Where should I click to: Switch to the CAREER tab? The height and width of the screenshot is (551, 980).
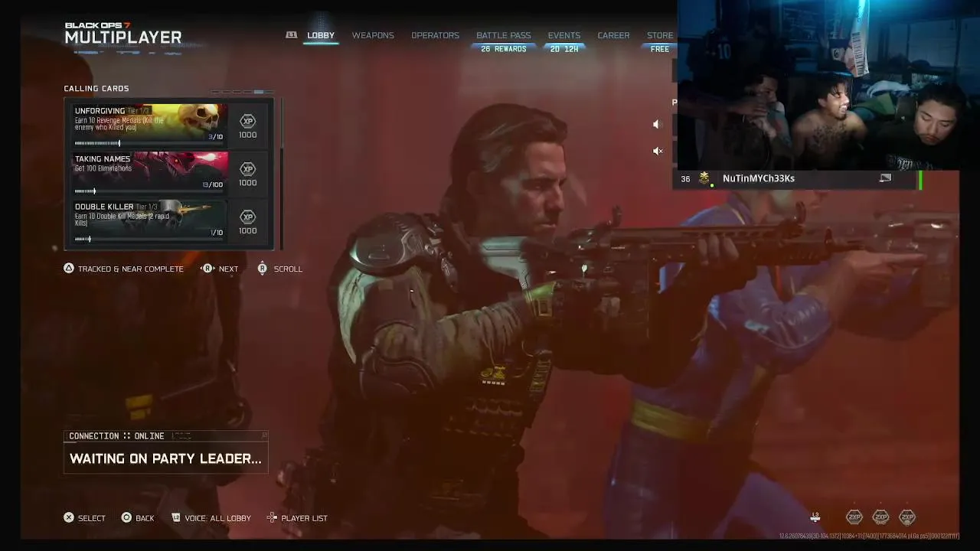613,35
